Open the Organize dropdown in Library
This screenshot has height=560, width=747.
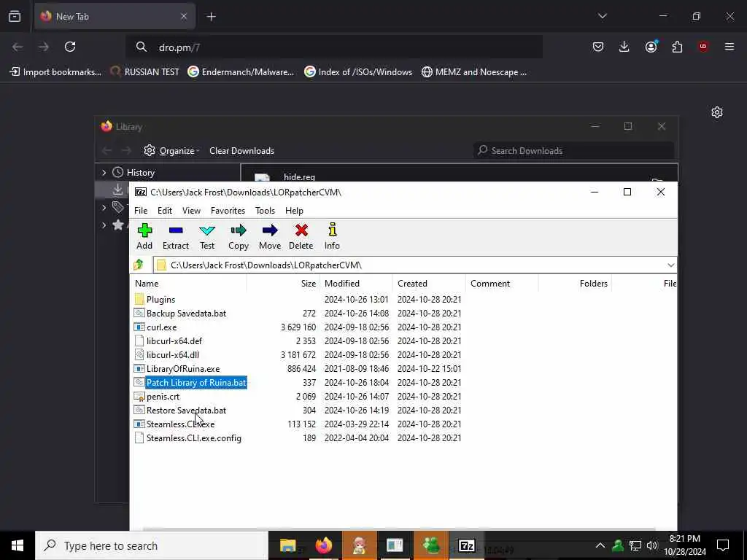(172, 150)
